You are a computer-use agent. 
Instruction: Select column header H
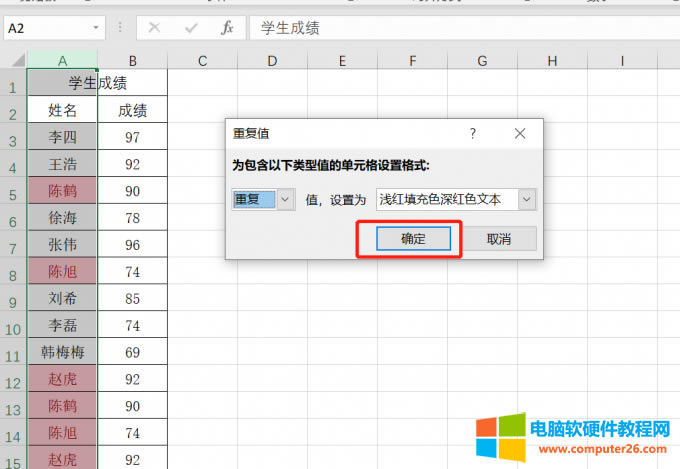tap(552, 61)
